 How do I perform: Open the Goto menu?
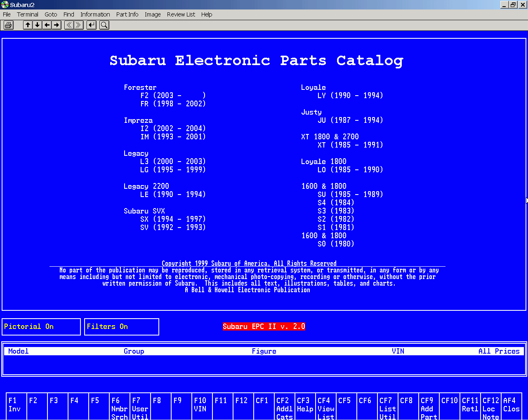[51, 14]
